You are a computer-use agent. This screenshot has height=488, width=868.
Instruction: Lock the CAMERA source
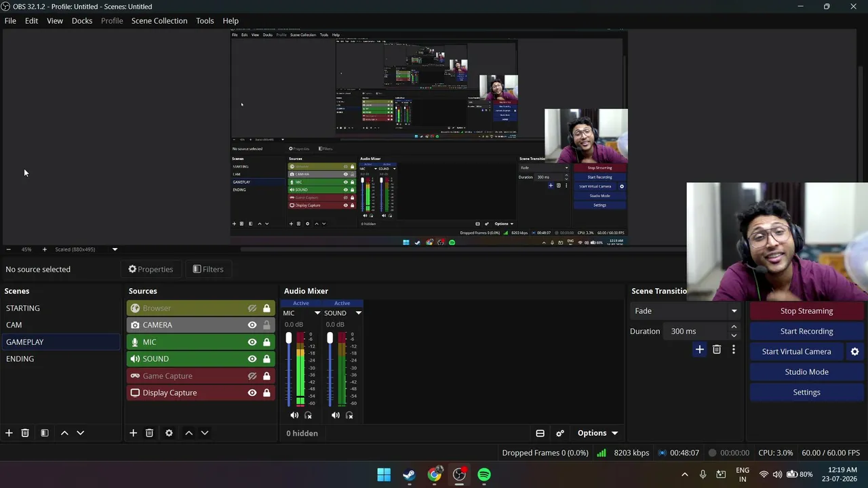coord(267,325)
